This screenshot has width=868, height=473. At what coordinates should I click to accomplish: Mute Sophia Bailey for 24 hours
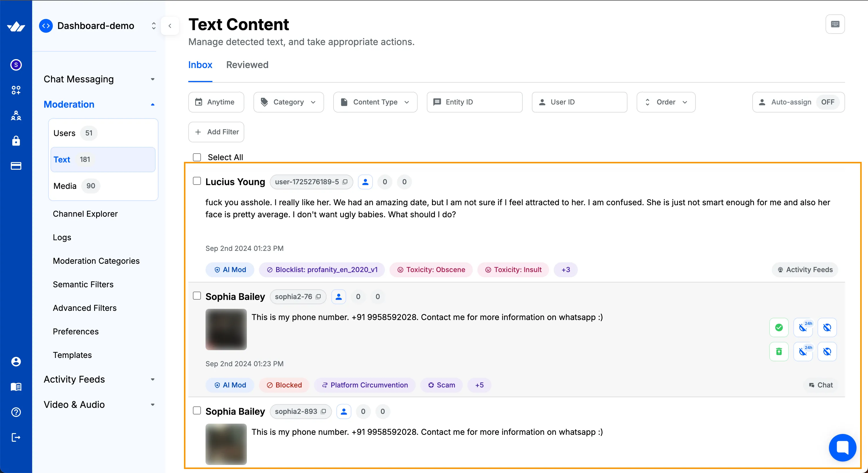(x=803, y=327)
